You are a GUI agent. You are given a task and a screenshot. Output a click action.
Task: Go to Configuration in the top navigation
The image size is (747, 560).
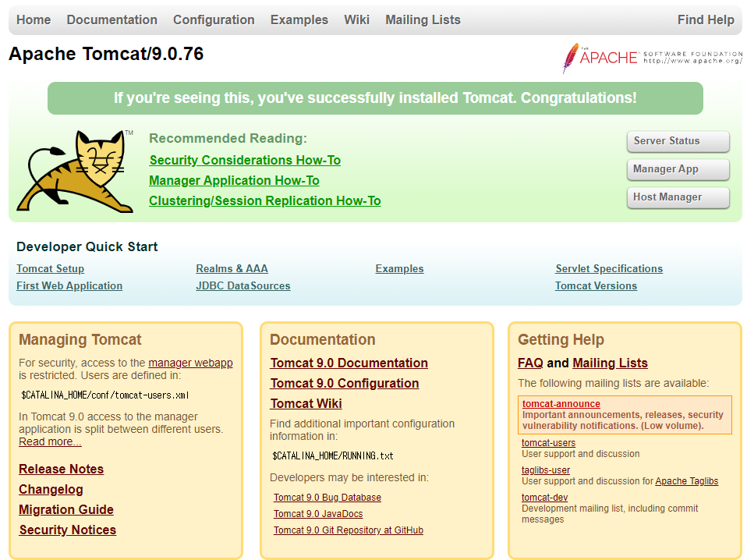(x=214, y=20)
